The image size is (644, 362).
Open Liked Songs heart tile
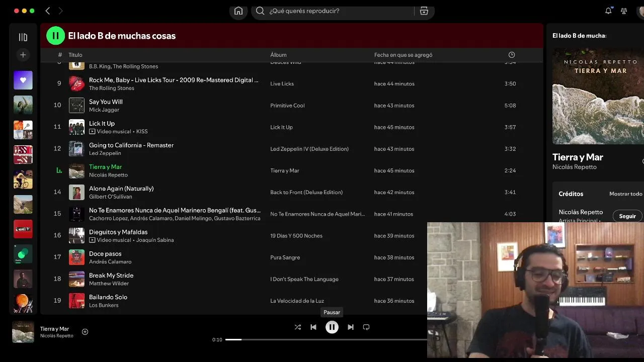click(23, 80)
